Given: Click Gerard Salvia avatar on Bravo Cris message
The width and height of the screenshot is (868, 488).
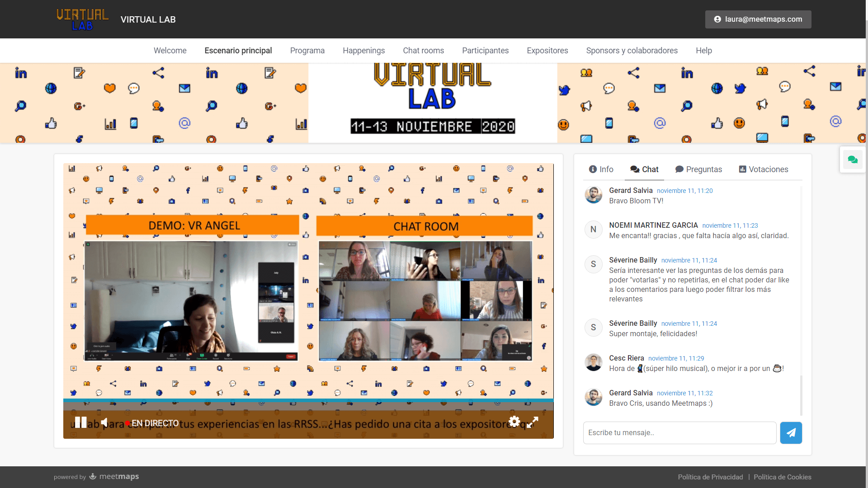Looking at the screenshot, I should pyautogui.click(x=594, y=397).
